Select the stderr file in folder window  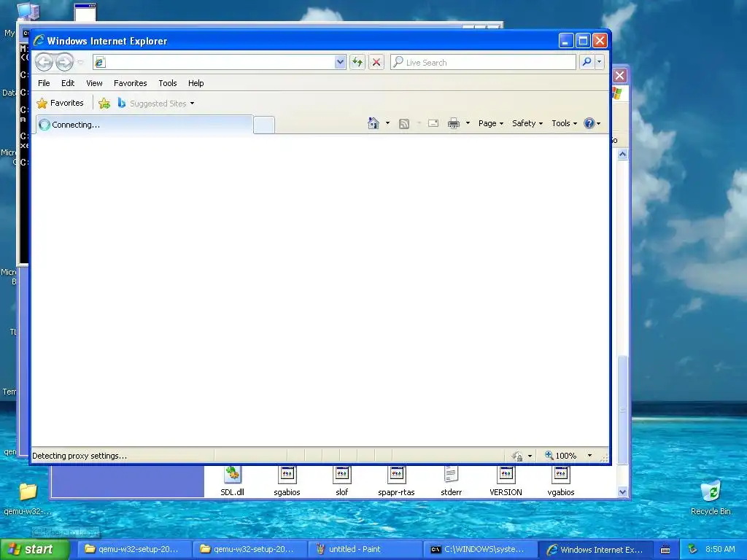[451, 481]
